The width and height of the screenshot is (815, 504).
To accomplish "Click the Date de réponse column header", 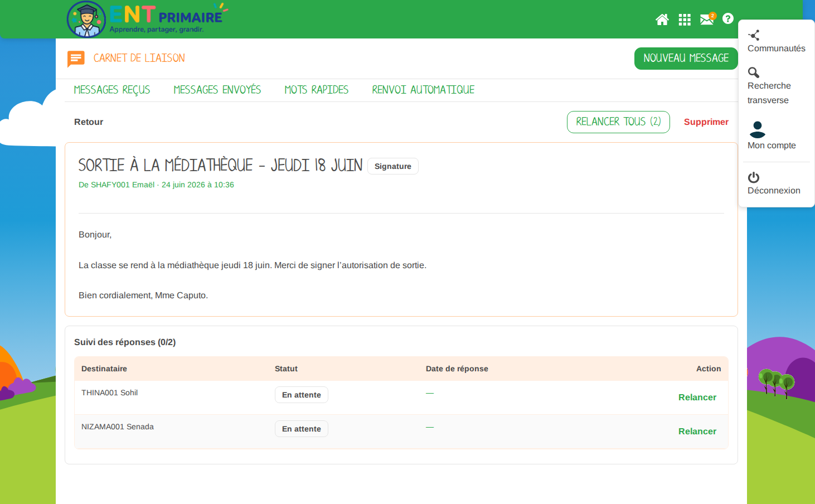I will coord(457,369).
